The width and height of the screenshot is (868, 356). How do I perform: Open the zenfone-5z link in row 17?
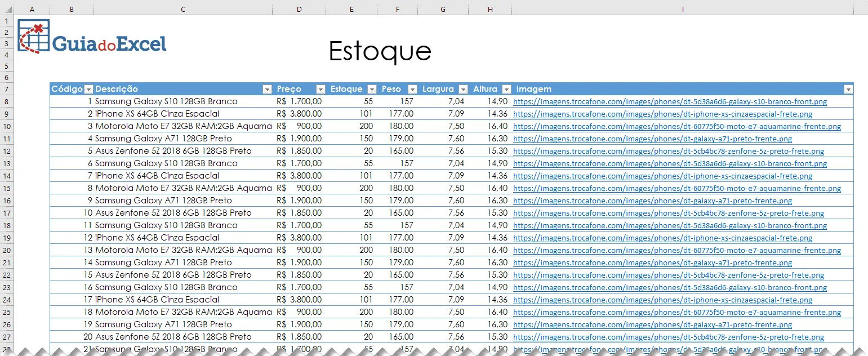click(669, 213)
